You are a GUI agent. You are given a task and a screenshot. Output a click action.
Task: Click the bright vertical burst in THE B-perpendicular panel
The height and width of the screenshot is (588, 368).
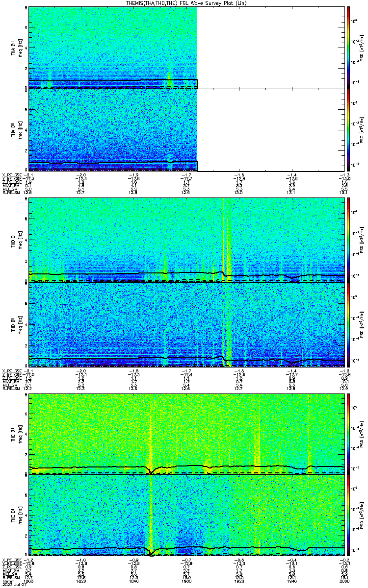click(150, 434)
